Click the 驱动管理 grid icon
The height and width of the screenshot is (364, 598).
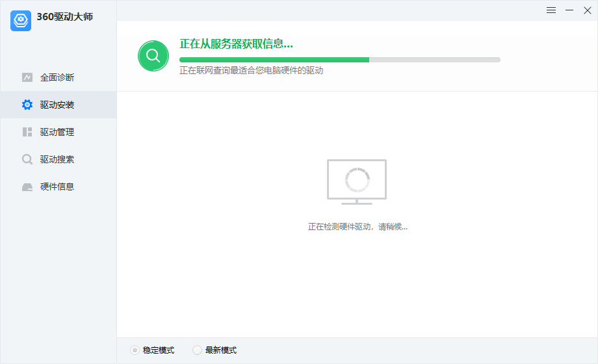(x=27, y=132)
